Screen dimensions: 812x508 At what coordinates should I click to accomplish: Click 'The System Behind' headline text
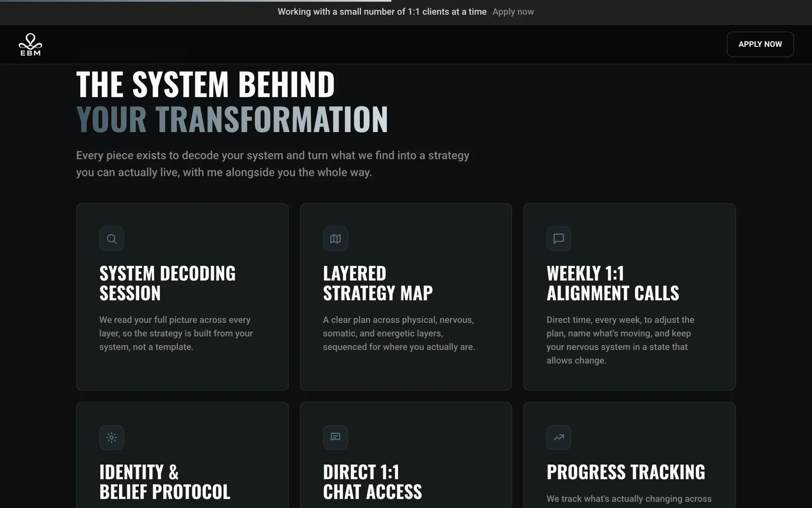pos(205,84)
